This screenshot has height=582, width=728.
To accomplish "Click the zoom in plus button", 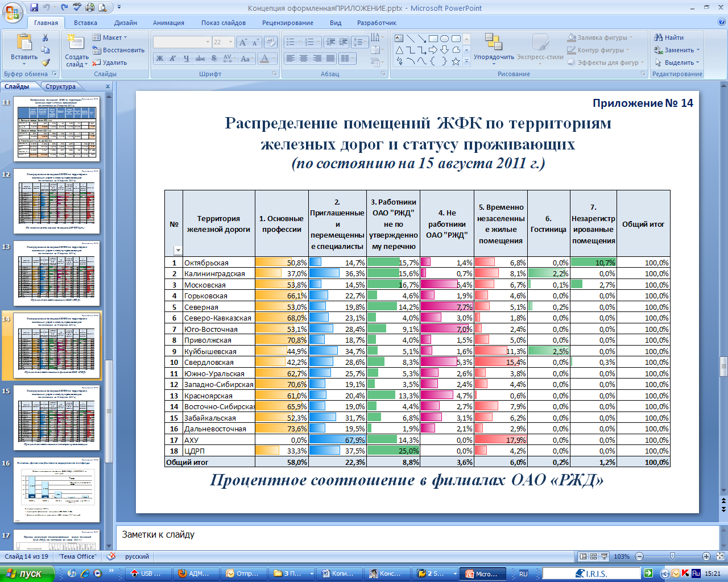I will tap(706, 556).
